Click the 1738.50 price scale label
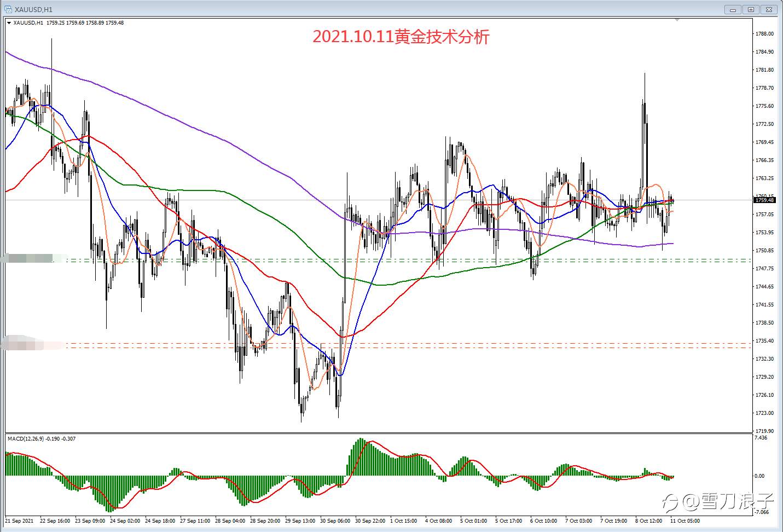Image resolution: width=783 pixels, height=532 pixels. coord(764,323)
